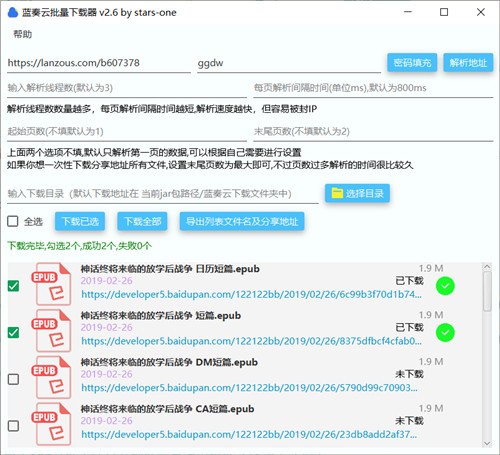Click 下载已选 to download selected files
Image resolution: width=500 pixels, height=455 pixels.
pos(80,221)
